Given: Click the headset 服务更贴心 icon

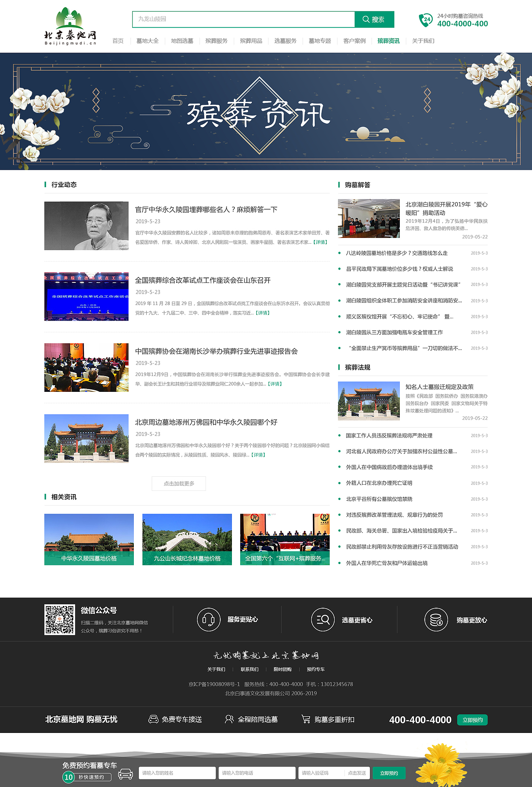Looking at the screenshot, I should click(x=209, y=619).
